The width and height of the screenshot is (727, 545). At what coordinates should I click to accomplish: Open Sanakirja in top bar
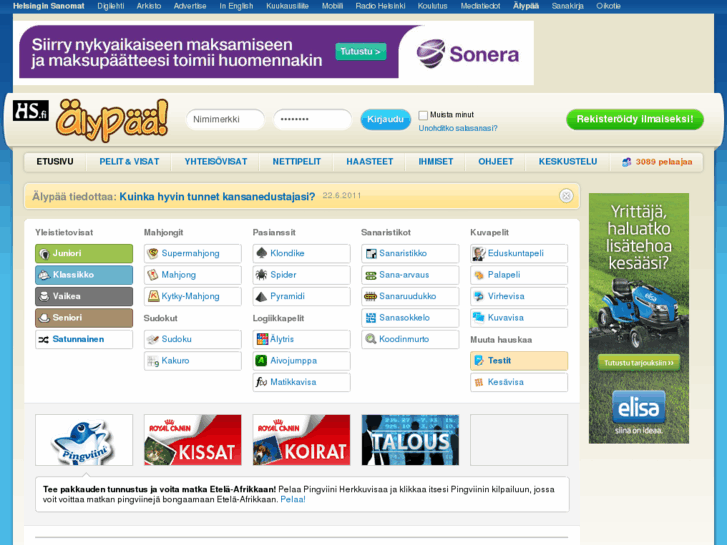tap(568, 6)
